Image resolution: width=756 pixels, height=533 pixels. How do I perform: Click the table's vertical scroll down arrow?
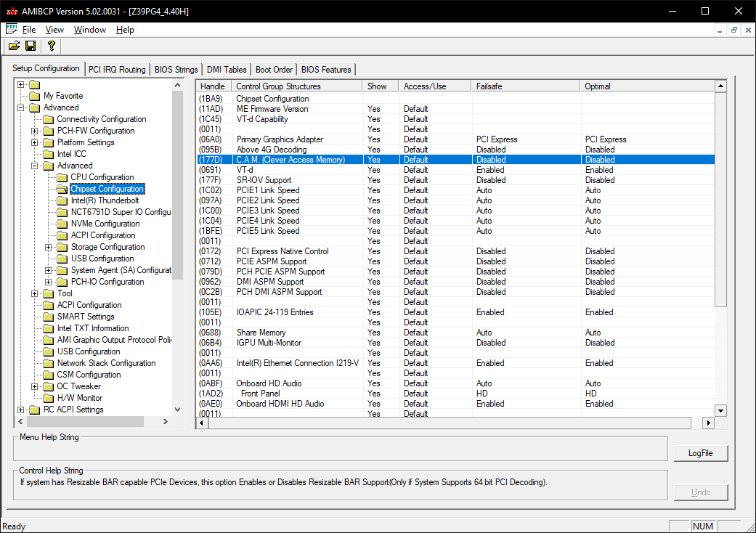pyautogui.click(x=721, y=411)
